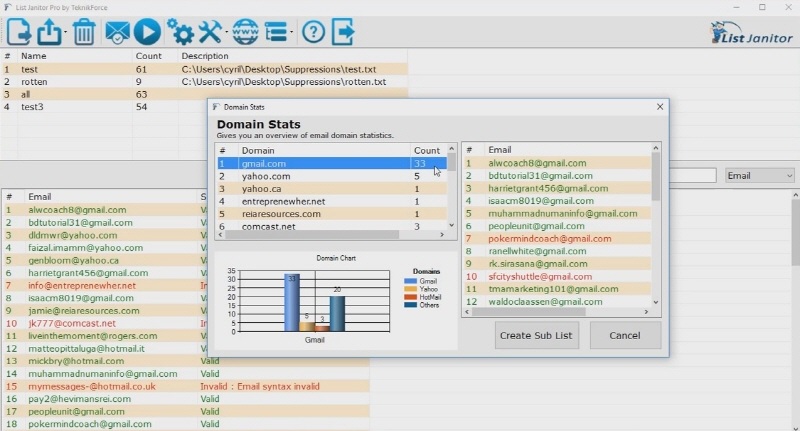This screenshot has height=431, width=800.
Task: Click the email verify envelope icon
Action: pos(117,33)
